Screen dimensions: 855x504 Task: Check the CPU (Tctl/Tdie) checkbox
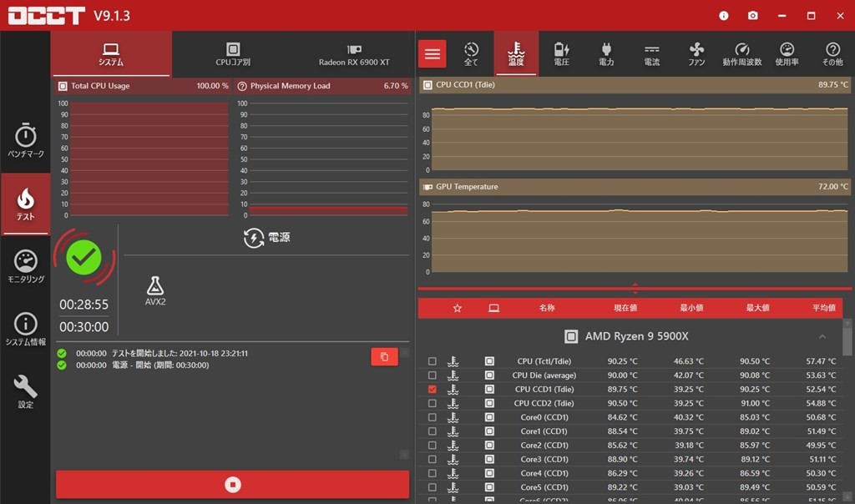(432, 361)
